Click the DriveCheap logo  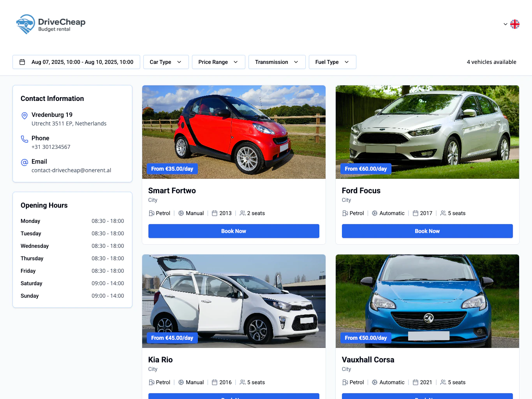pyautogui.click(x=51, y=24)
